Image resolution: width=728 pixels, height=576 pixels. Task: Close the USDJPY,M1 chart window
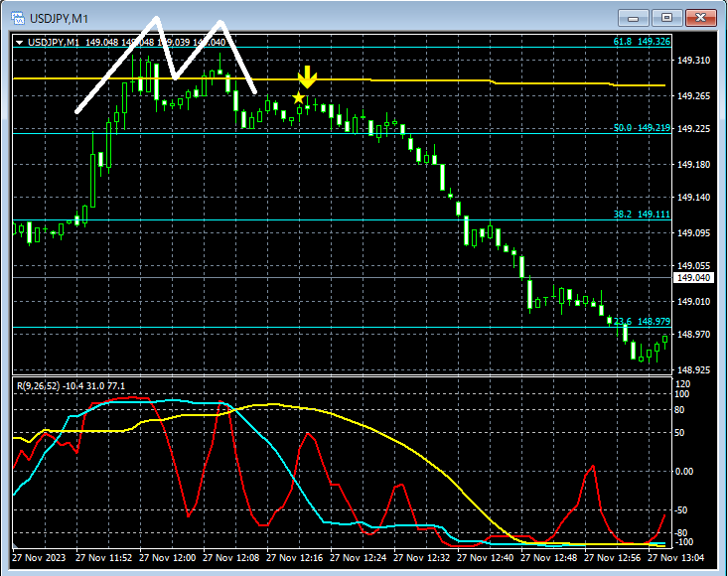700,18
